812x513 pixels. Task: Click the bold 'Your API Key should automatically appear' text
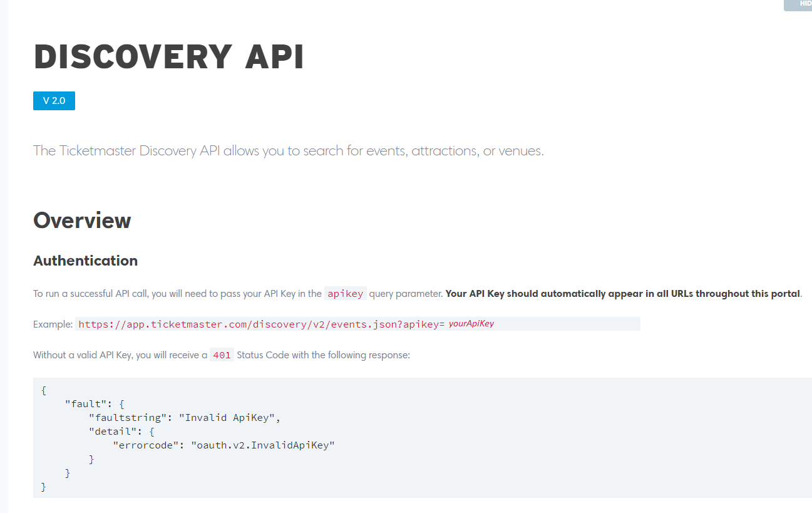point(623,294)
